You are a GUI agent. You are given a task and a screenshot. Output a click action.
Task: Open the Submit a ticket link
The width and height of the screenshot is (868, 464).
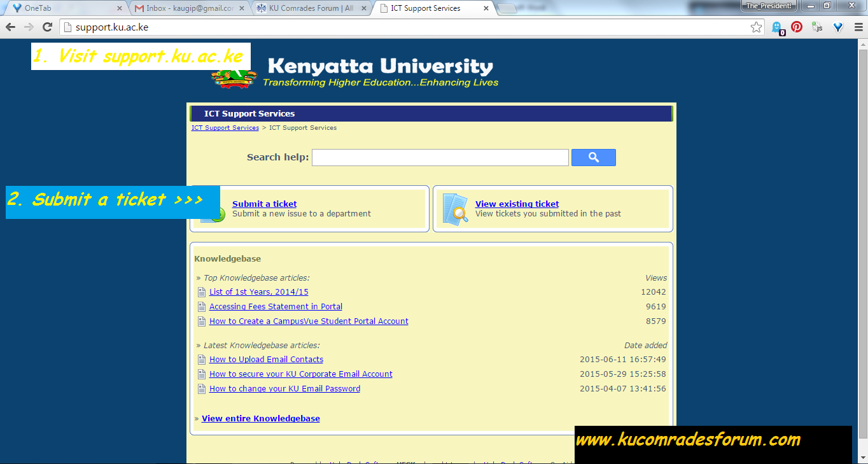pos(264,204)
